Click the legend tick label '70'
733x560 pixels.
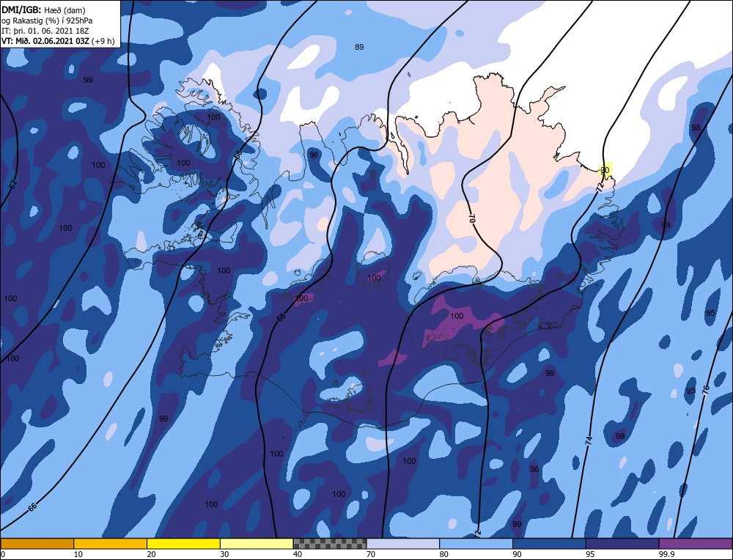(x=371, y=554)
